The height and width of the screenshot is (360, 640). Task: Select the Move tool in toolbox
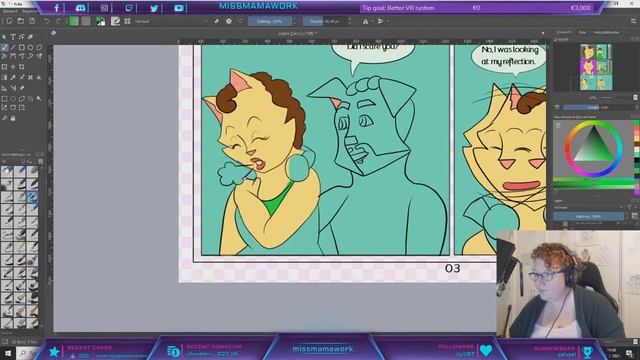coord(13,67)
